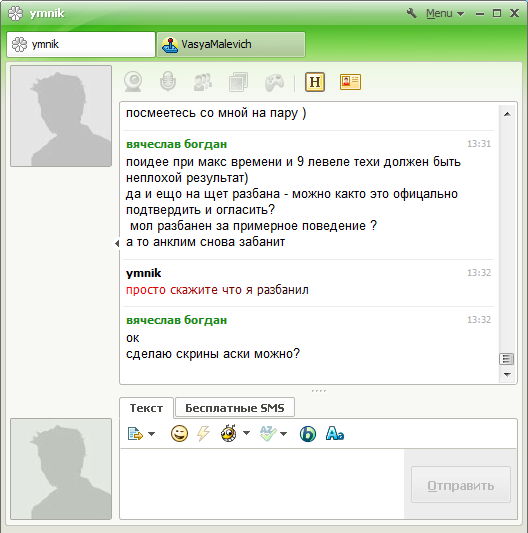Close the chat window
The height and width of the screenshot is (533, 528).
pyautogui.click(x=514, y=13)
